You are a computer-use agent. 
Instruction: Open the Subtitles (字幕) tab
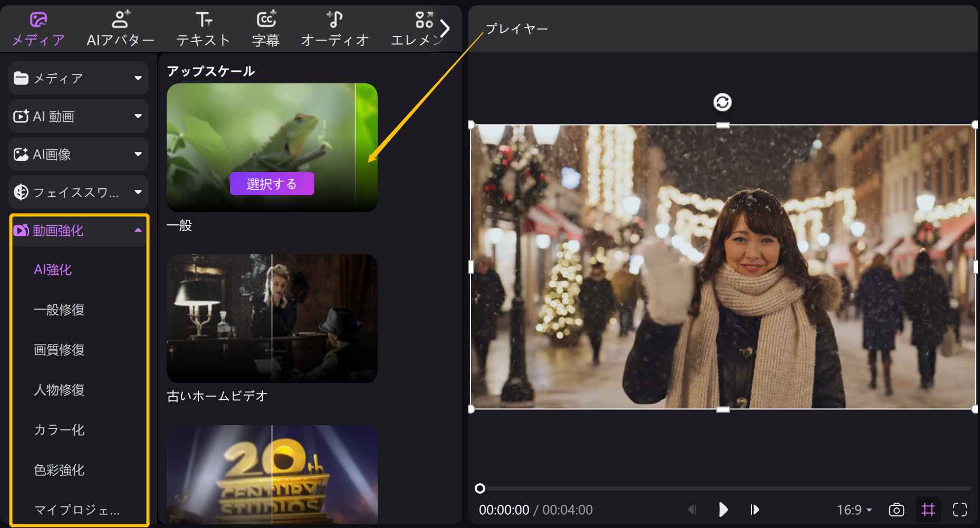tap(266, 28)
